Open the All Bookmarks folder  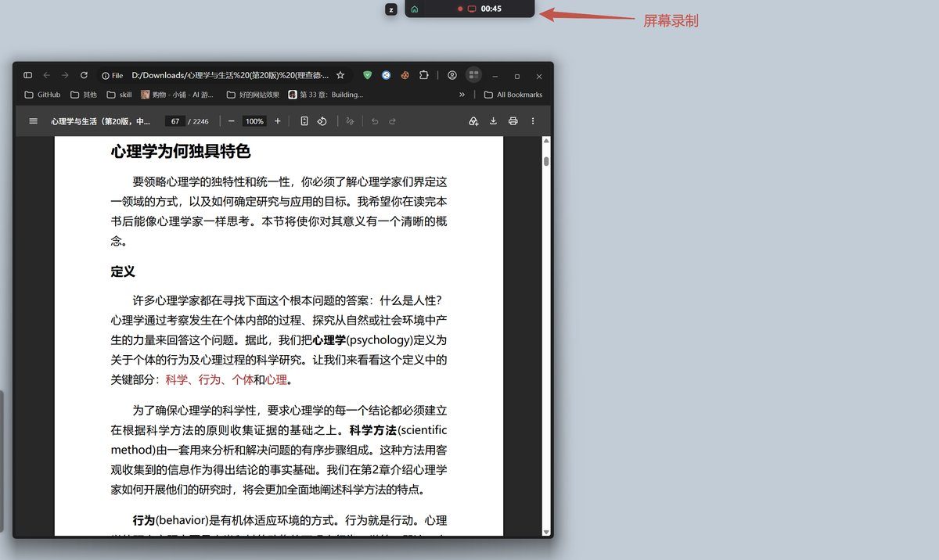coord(513,95)
